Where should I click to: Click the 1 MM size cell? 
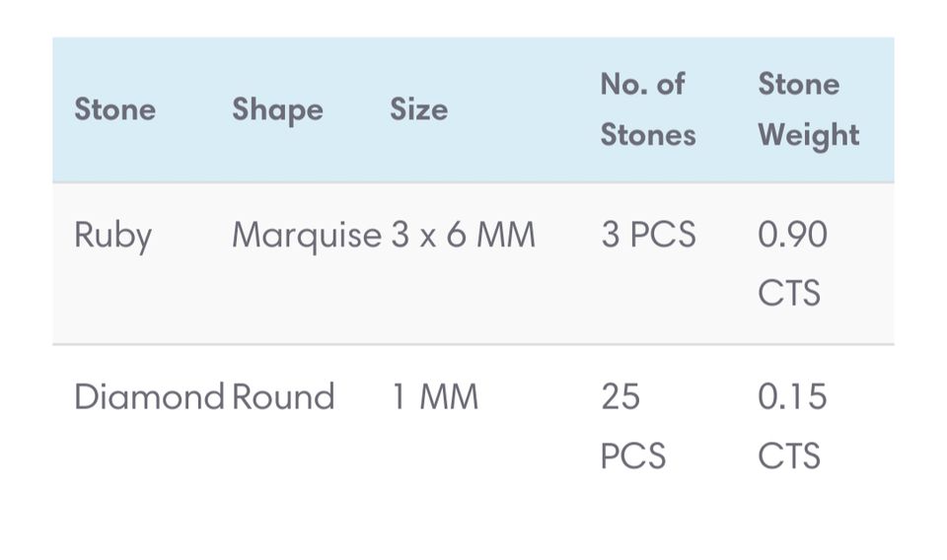(435, 397)
